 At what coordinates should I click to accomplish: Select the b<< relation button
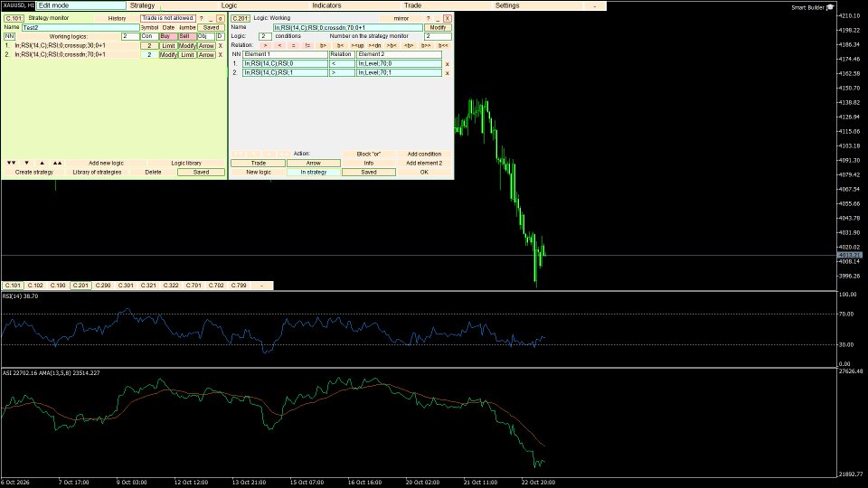(443, 45)
